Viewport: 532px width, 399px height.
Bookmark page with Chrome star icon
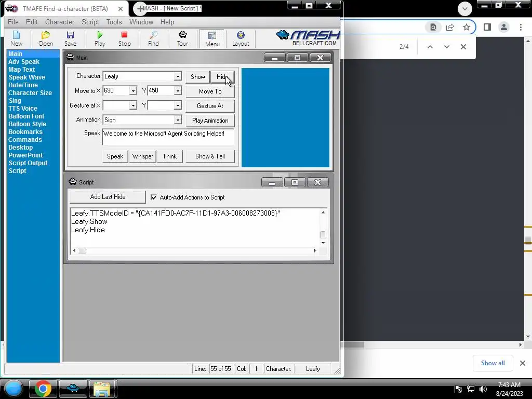pyautogui.click(x=467, y=27)
